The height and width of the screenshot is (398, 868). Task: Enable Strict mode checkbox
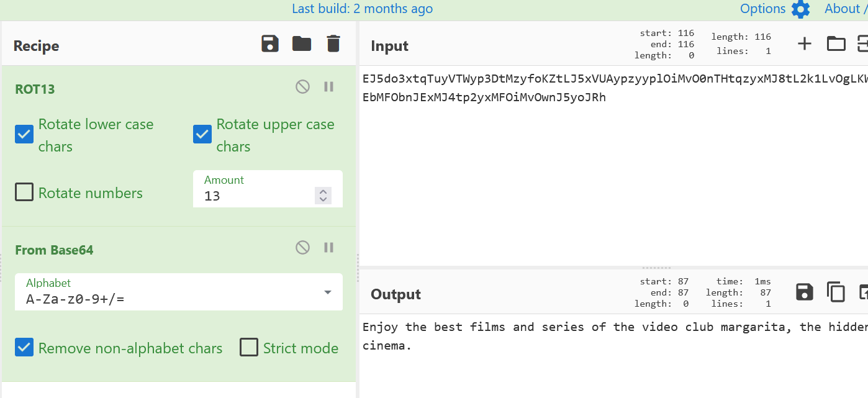[249, 348]
